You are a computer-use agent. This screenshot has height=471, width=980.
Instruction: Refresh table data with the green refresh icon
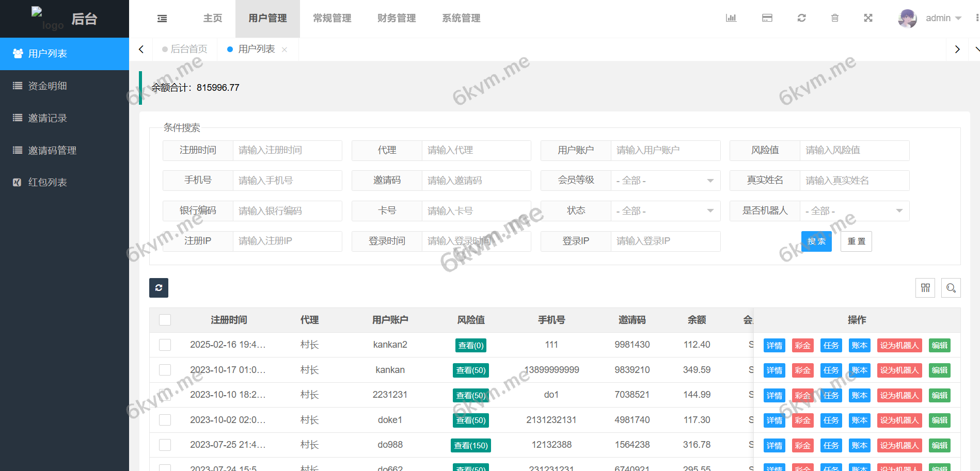coord(159,288)
